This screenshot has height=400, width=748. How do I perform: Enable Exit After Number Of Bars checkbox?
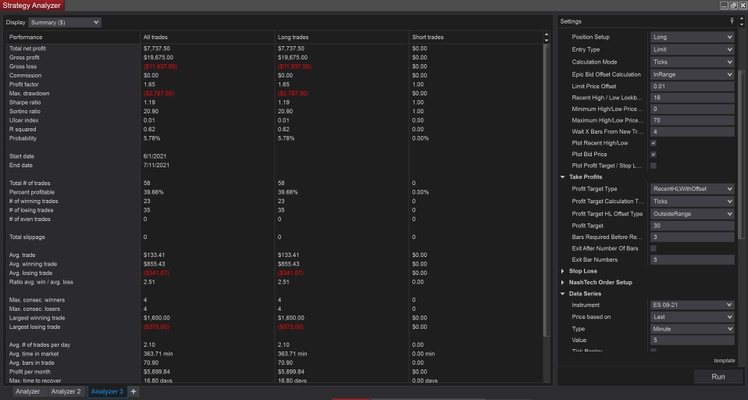[653, 247]
